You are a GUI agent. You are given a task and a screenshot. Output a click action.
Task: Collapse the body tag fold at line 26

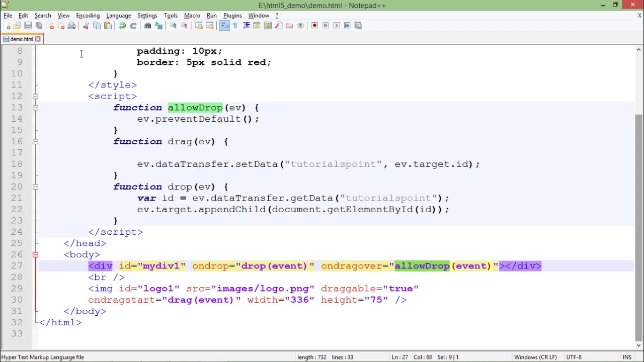35,254
